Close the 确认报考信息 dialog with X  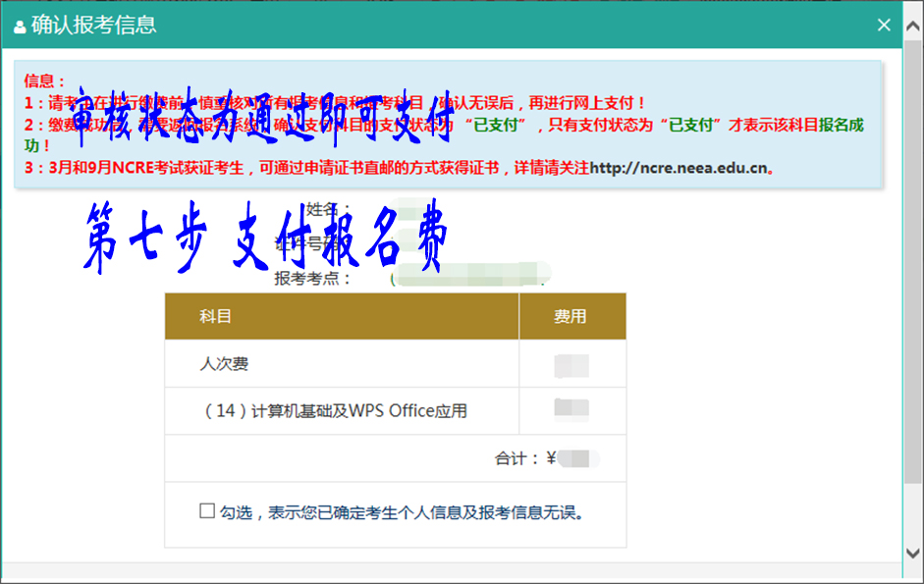click(884, 26)
